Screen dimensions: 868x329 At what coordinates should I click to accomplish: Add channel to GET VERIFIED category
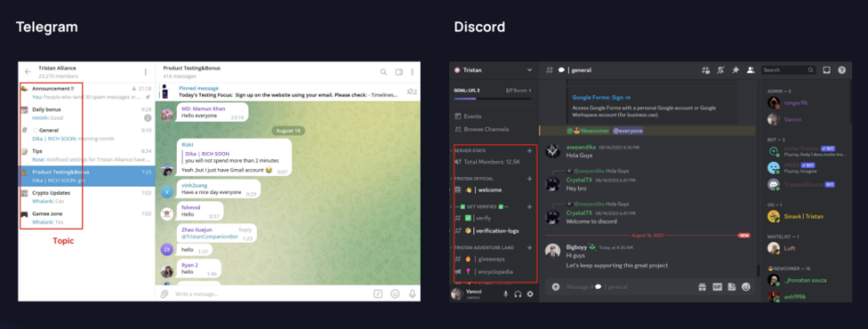click(530, 207)
